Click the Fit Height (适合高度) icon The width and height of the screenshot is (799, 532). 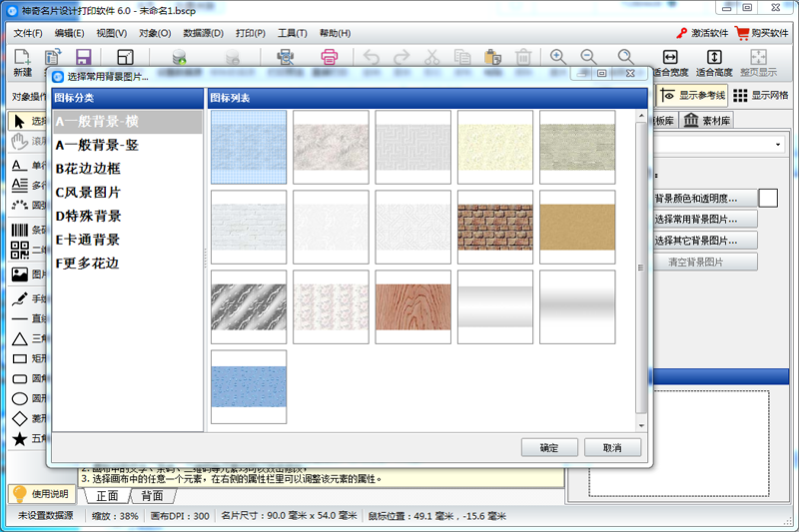[x=714, y=58]
